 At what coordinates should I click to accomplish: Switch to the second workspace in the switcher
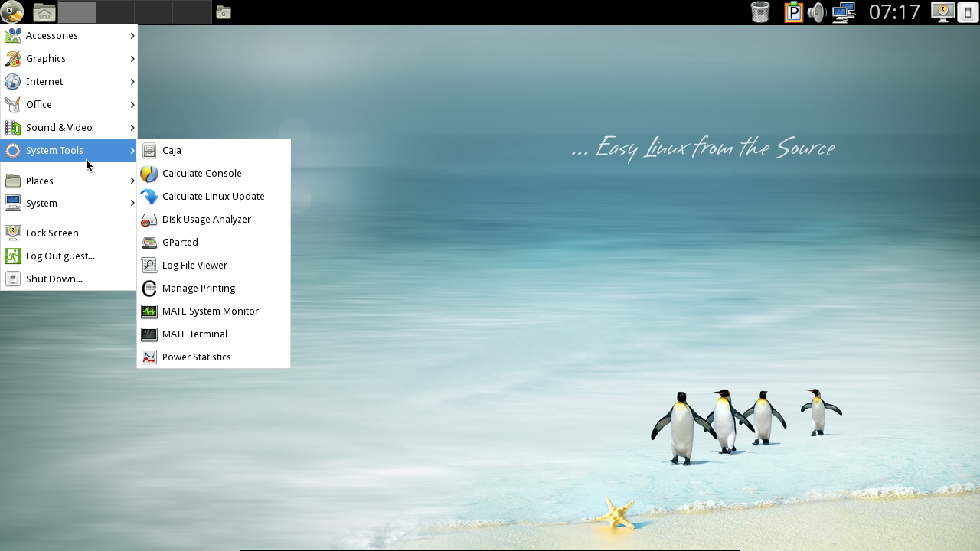(115, 12)
